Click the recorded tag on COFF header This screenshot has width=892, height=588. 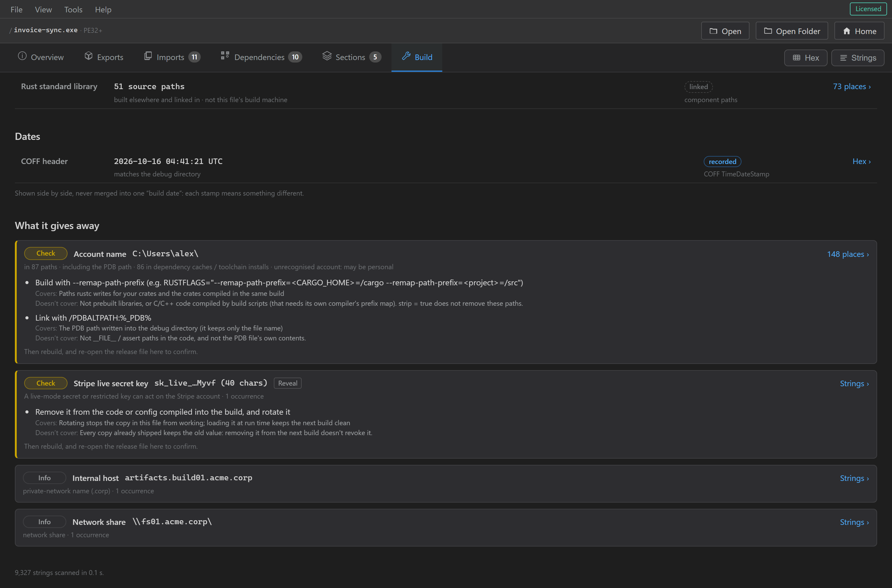pyautogui.click(x=722, y=162)
